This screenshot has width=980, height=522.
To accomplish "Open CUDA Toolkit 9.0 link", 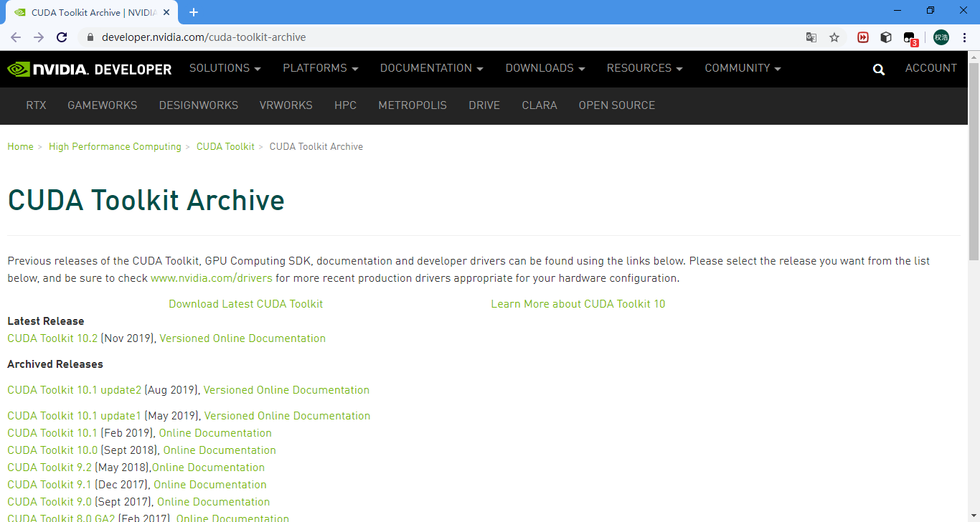I will [x=50, y=502].
